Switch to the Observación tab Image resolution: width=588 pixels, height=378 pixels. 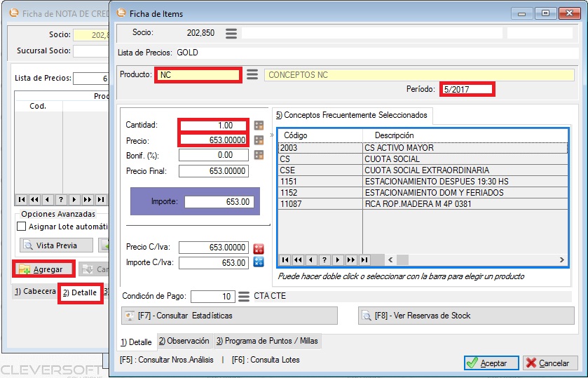pyautogui.click(x=184, y=341)
